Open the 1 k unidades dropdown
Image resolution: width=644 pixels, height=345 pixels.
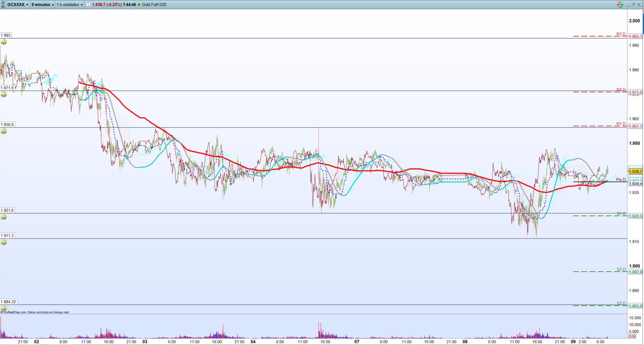click(70, 4)
